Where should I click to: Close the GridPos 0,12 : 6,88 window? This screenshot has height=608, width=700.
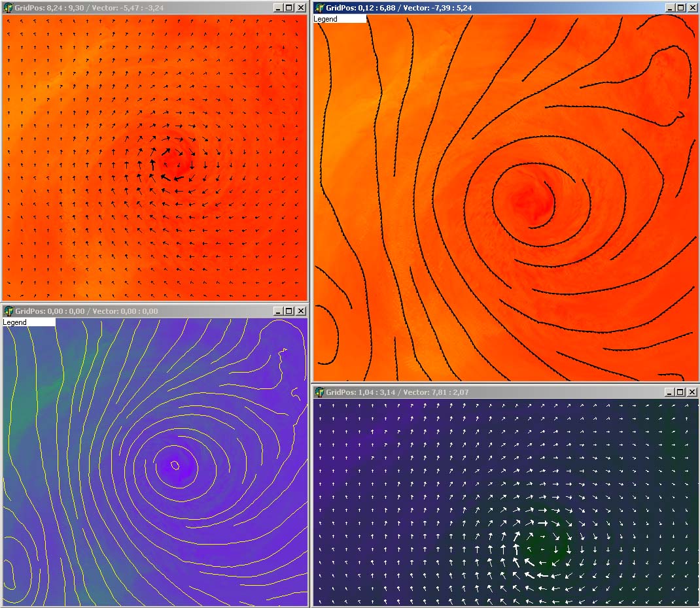pos(691,8)
